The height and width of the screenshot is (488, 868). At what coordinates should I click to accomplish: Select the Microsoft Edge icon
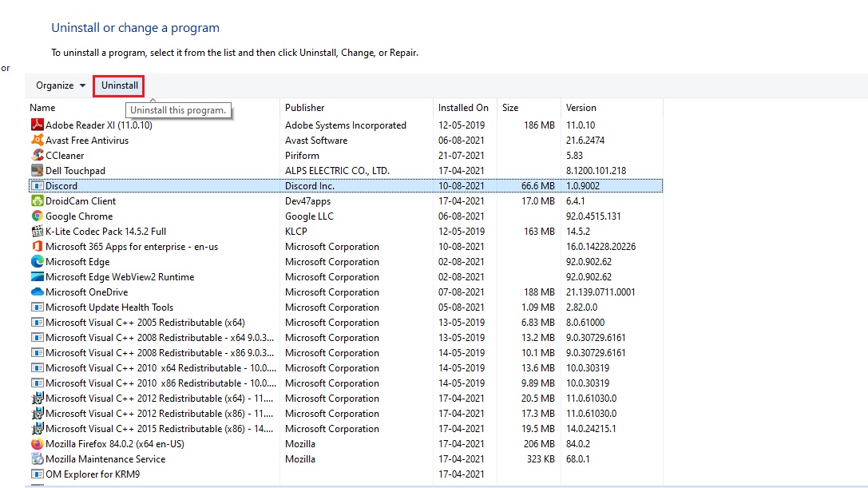click(37, 261)
